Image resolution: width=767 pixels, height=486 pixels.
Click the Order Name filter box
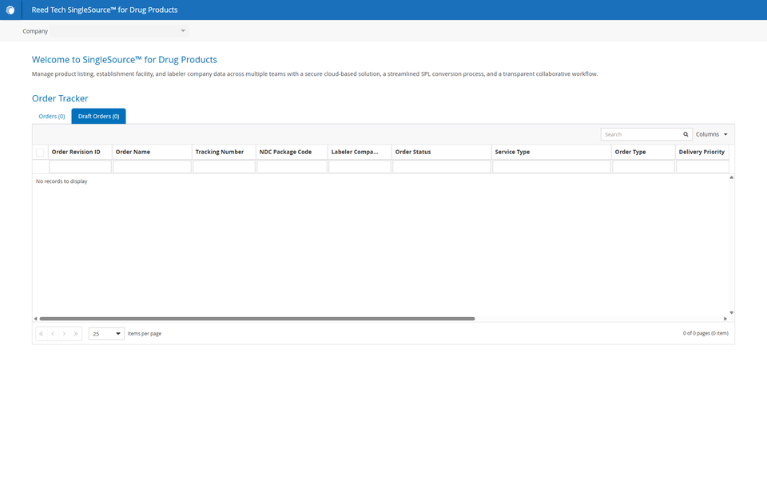[152, 167]
